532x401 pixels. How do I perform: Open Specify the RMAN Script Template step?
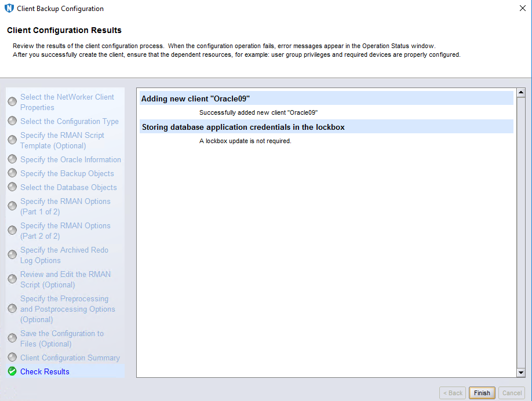62,140
